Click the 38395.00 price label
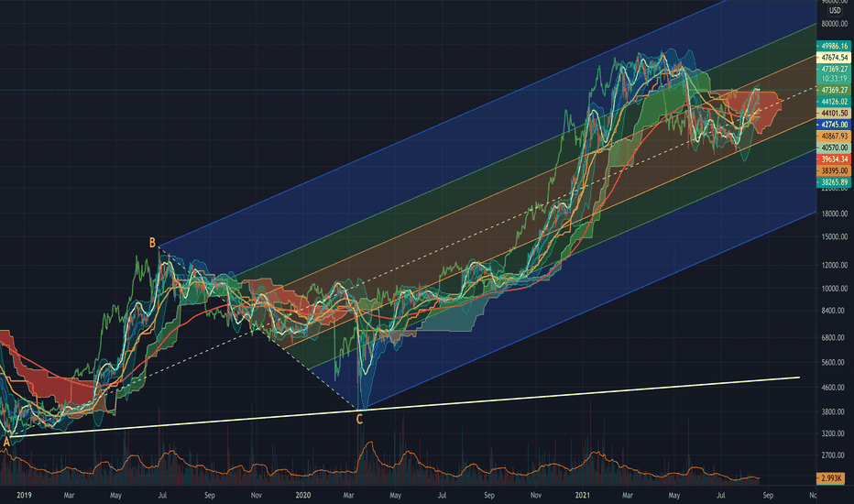 click(833, 170)
